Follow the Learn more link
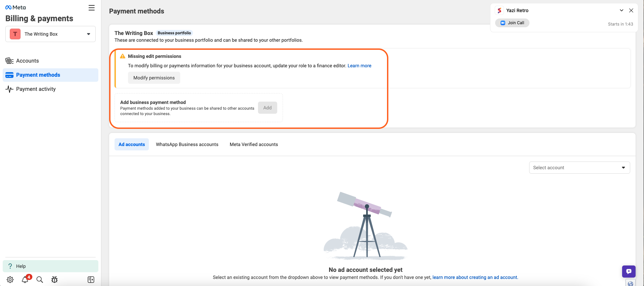 (359, 66)
